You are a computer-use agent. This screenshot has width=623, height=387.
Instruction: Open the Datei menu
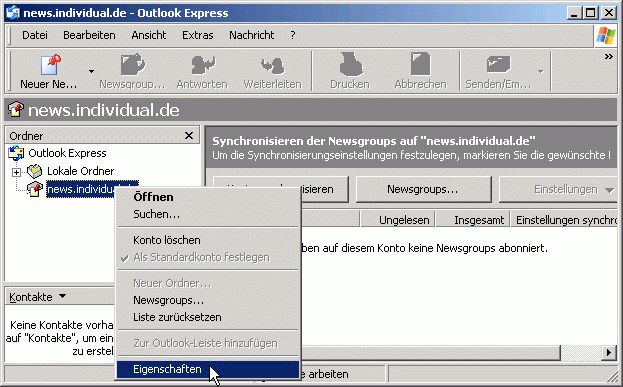point(35,35)
